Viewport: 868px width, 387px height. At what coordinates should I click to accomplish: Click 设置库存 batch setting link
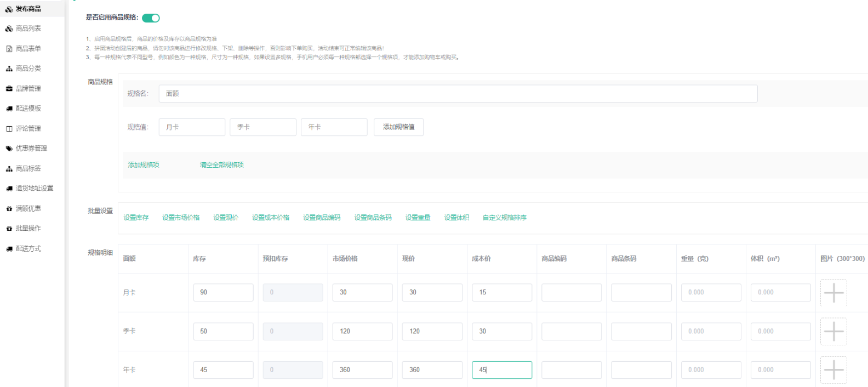click(x=136, y=218)
